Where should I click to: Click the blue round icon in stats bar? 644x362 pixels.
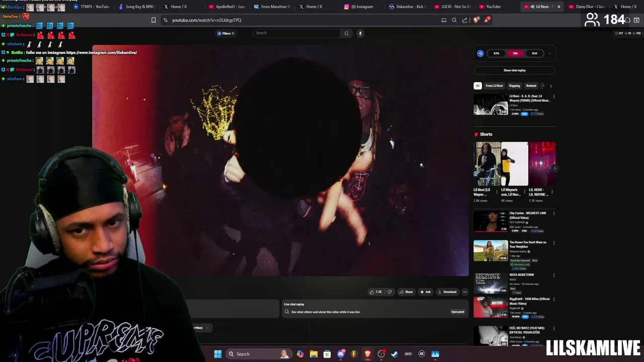[x=480, y=53]
